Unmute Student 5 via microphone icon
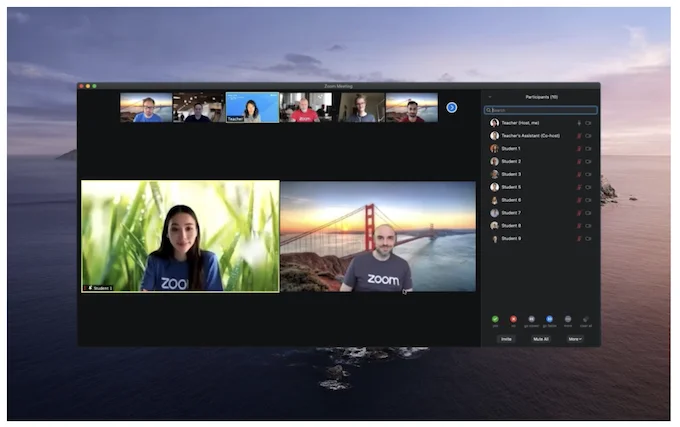Viewport: 680px width, 427px height. [x=579, y=187]
